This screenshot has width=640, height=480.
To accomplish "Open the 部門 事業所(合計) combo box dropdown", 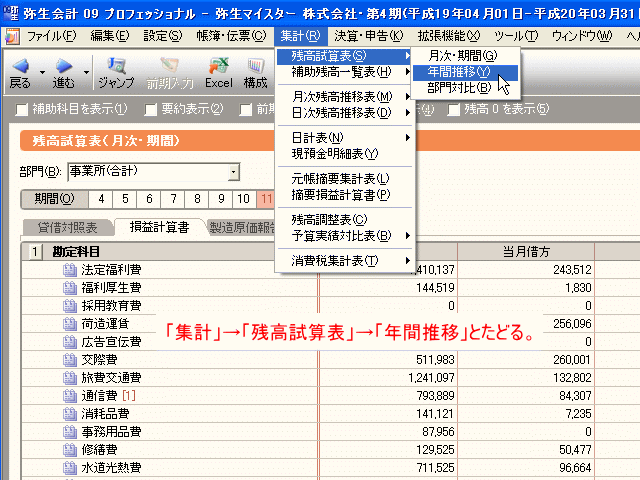I will coord(233,172).
